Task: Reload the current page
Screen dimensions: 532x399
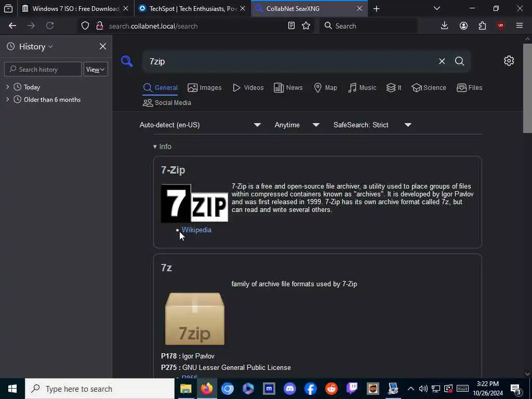Action: [x=50, y=26]
